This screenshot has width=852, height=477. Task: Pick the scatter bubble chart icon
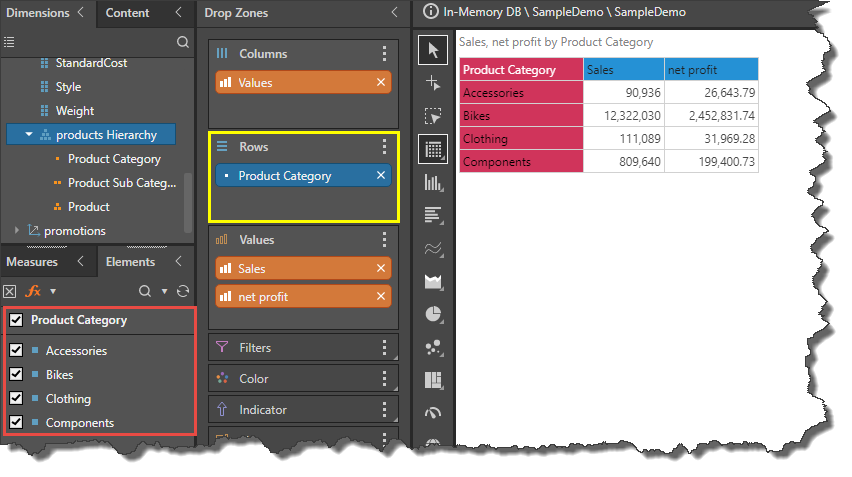point(433,347)
